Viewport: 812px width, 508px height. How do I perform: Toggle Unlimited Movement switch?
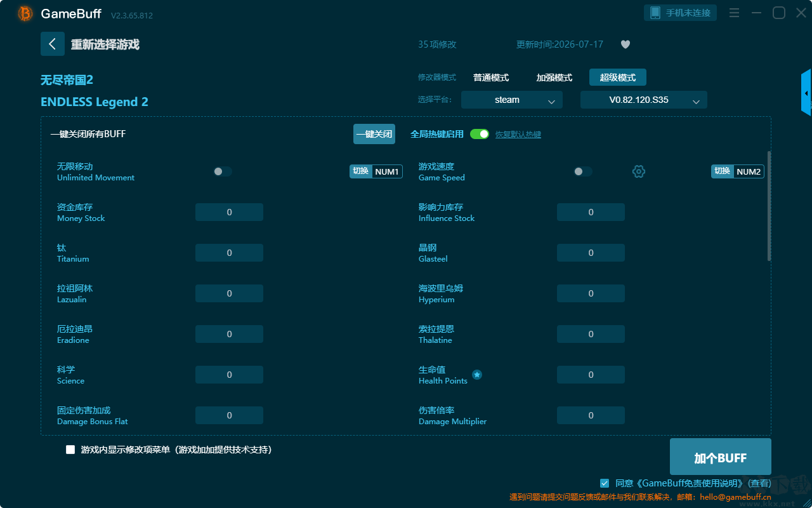tap(223, 171)
